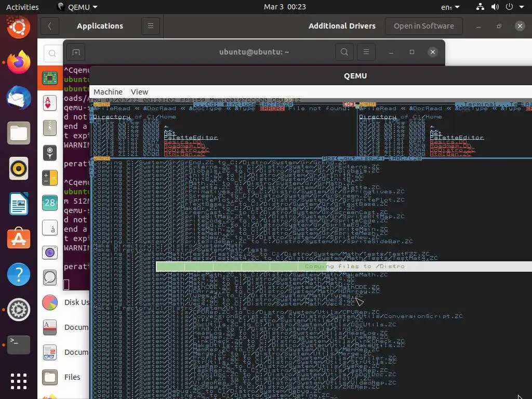Select the Disk Usage pie chart icon
This screenshot has height=399, width=532.
[x=50, y=302]
